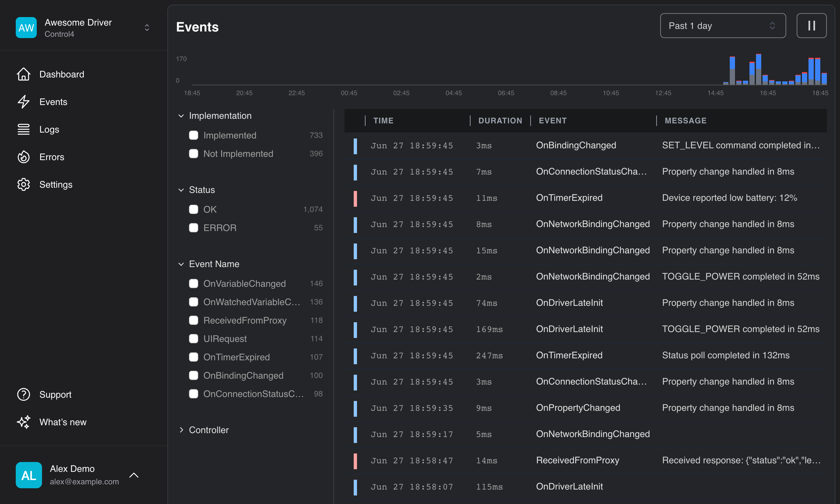Open the Errors page

point(52,157)
